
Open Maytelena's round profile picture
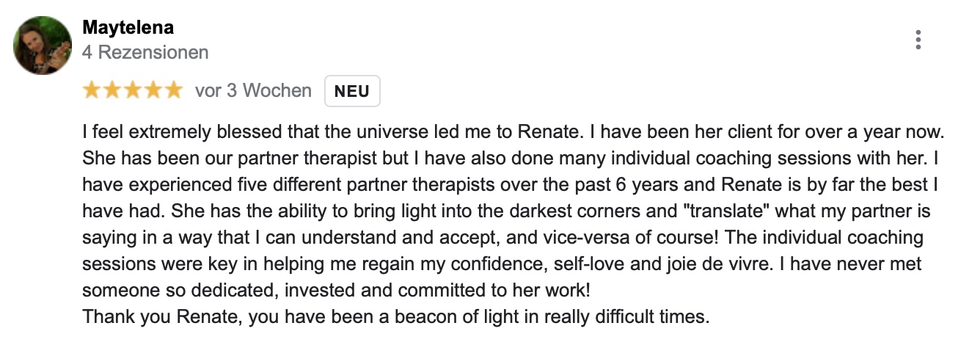click(x=43, y=46)
